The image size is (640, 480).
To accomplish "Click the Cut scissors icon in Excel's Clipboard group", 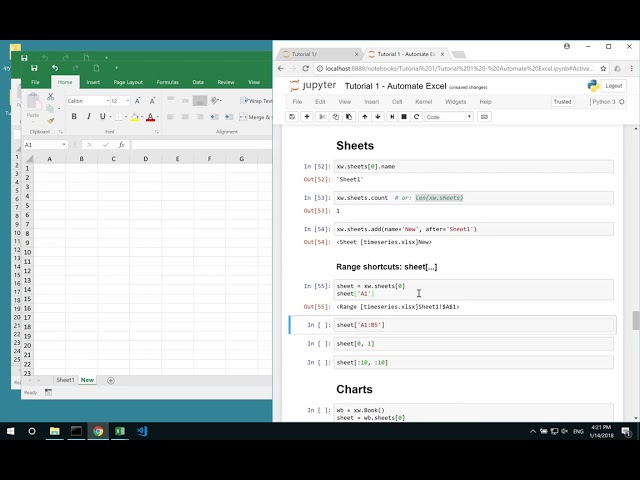I will [x=50, y=97].
